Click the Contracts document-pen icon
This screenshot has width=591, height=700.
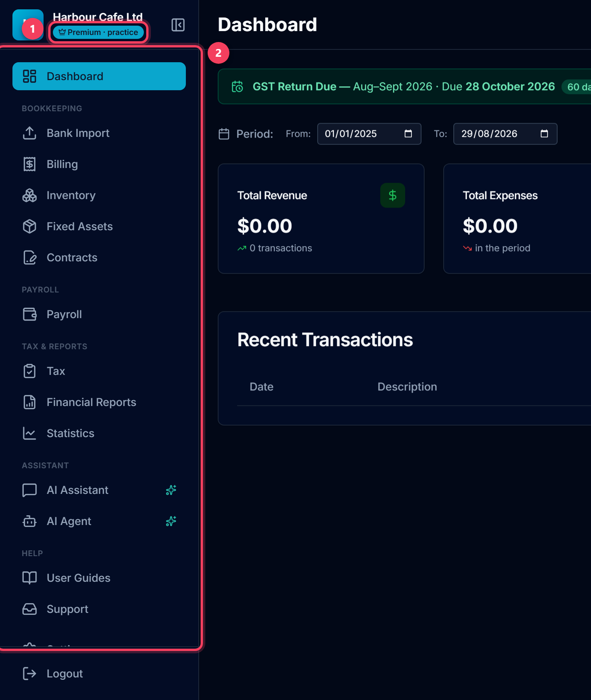(30, 257)
